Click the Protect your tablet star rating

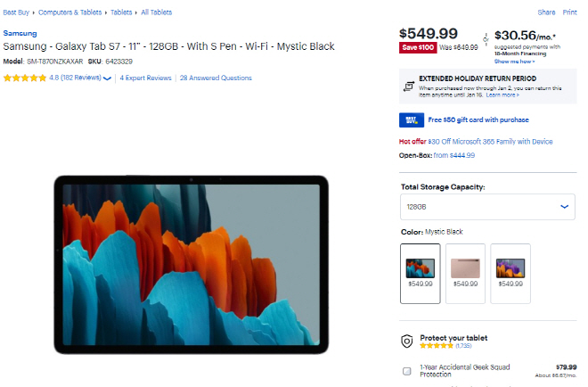[x=437, y=346]
